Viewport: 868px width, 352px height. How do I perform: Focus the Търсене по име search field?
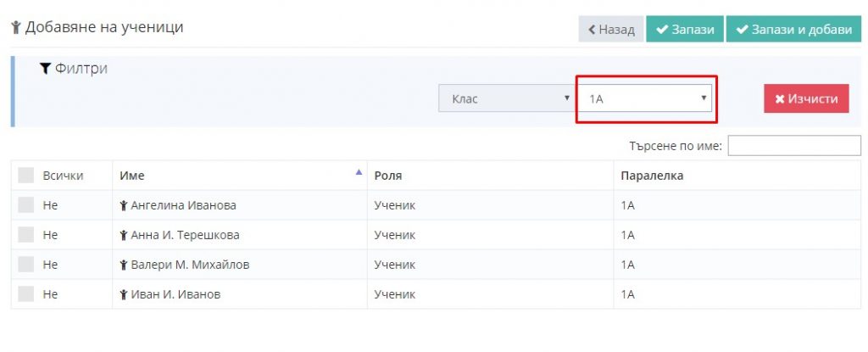point(794,146)
